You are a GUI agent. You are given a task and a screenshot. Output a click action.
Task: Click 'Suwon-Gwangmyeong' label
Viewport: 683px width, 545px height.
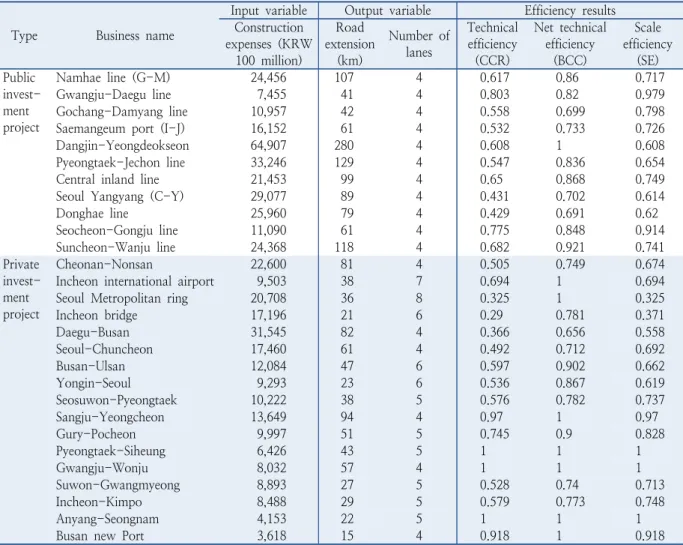pos(118,485)
